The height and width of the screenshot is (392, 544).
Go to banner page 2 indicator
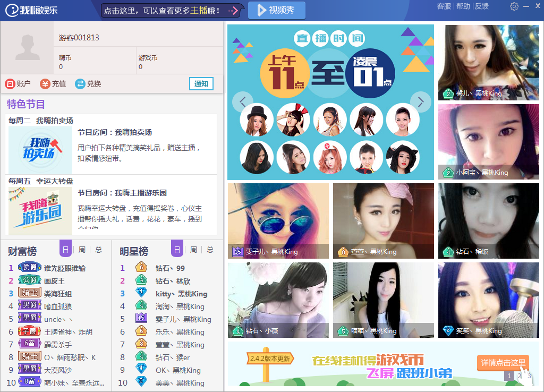click(519, 376)
